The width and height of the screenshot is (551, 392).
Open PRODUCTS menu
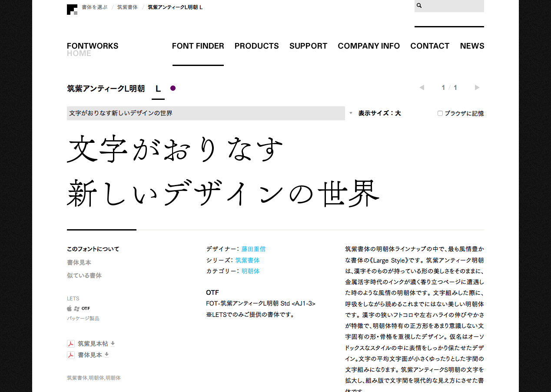(x=257, y=46)
